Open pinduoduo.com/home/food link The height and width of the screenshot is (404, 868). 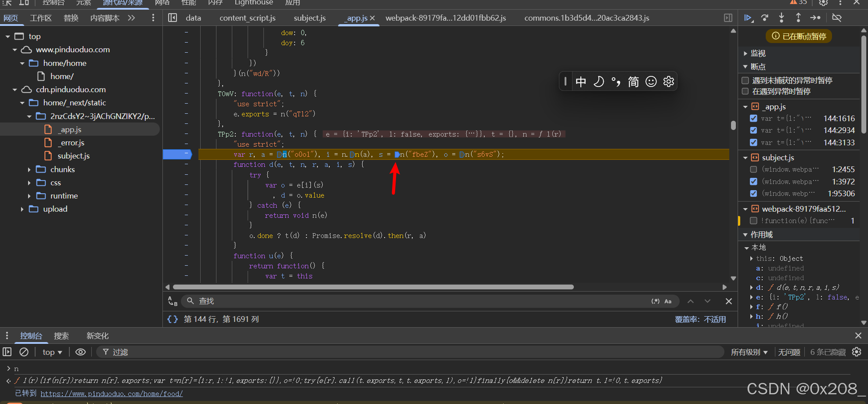pyautogui.click(x=112, y=393)
